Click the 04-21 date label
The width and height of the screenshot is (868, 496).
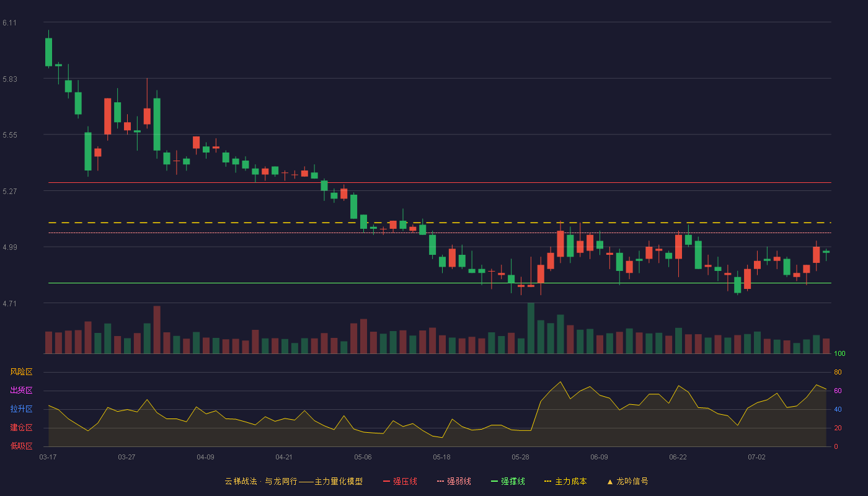[x=284, y=457]
